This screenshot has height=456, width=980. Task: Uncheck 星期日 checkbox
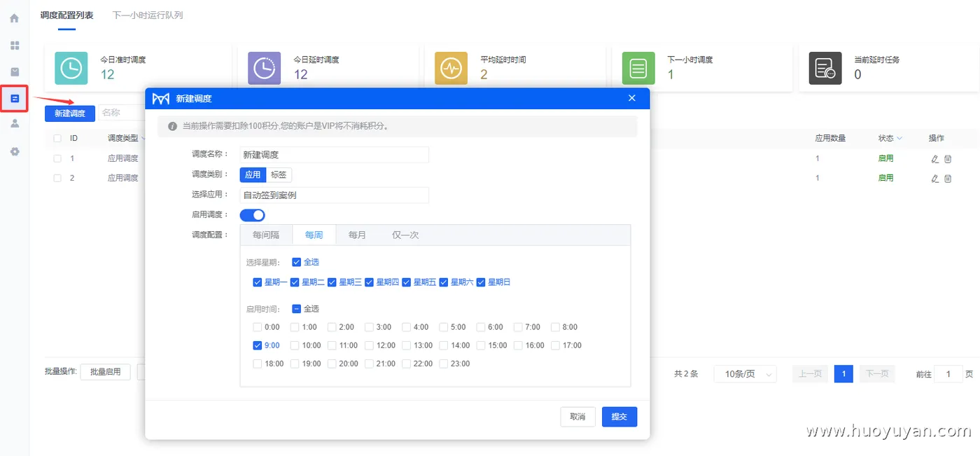point(481,282)
